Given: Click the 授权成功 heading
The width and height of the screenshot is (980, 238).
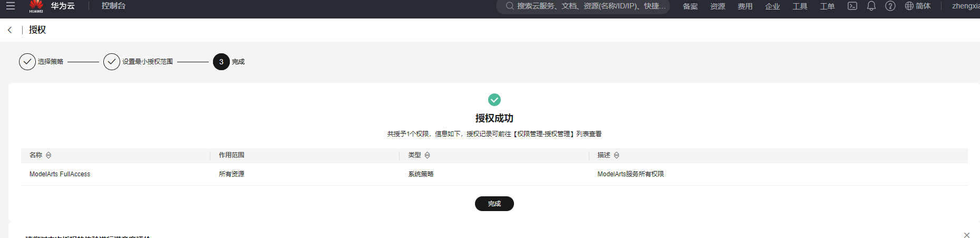Looking at the screenshot, I should 494,118.
